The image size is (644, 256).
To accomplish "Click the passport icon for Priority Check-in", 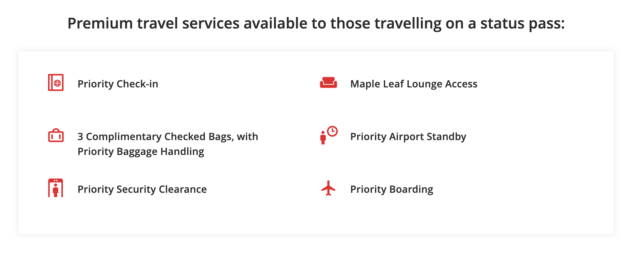I will 56,82.
